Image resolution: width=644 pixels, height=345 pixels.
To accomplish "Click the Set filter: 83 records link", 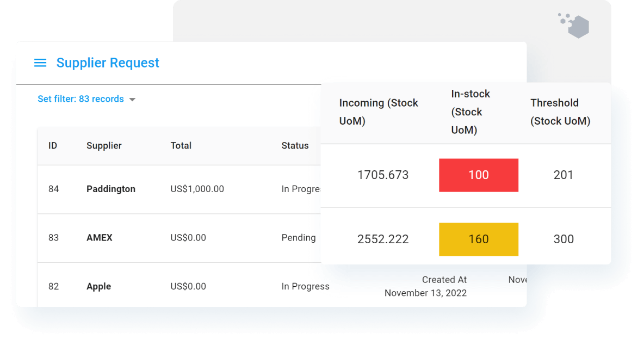I will [x=81, y=99].
